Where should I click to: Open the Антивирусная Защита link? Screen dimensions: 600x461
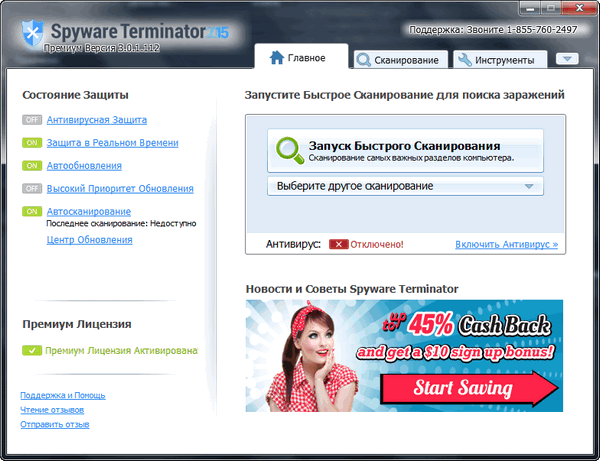[x=97, y=120]
